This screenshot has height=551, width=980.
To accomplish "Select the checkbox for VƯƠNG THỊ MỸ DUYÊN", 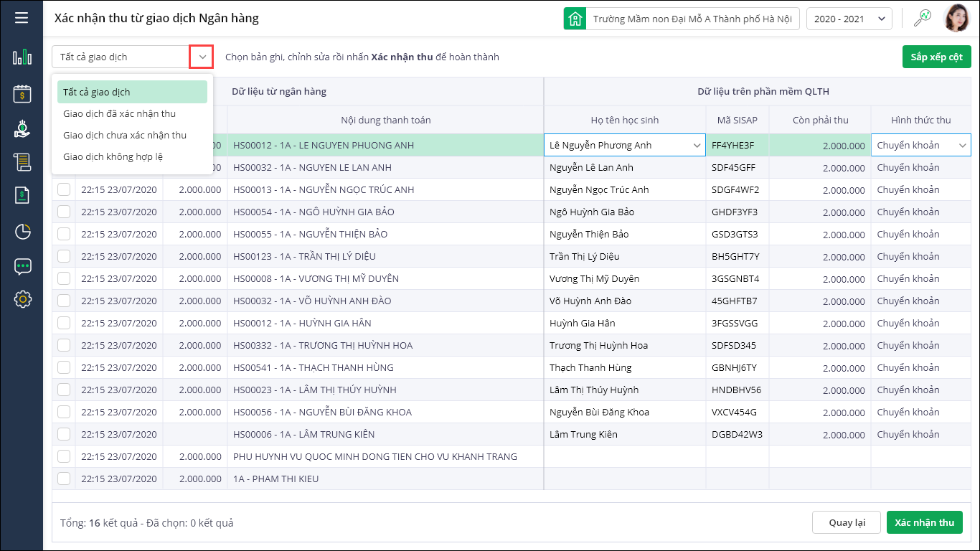I will click(64, 279).
